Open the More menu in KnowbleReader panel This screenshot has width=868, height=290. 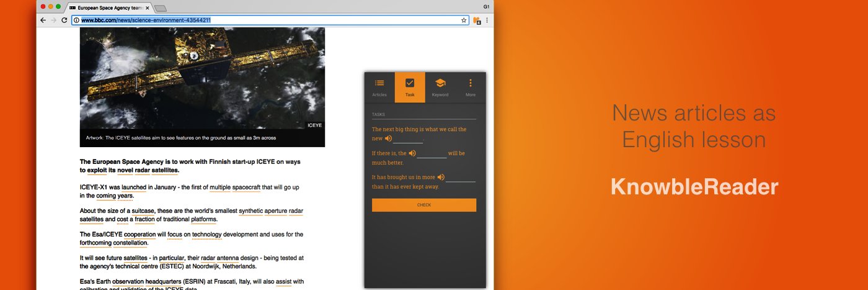click(x=471, y=88)
